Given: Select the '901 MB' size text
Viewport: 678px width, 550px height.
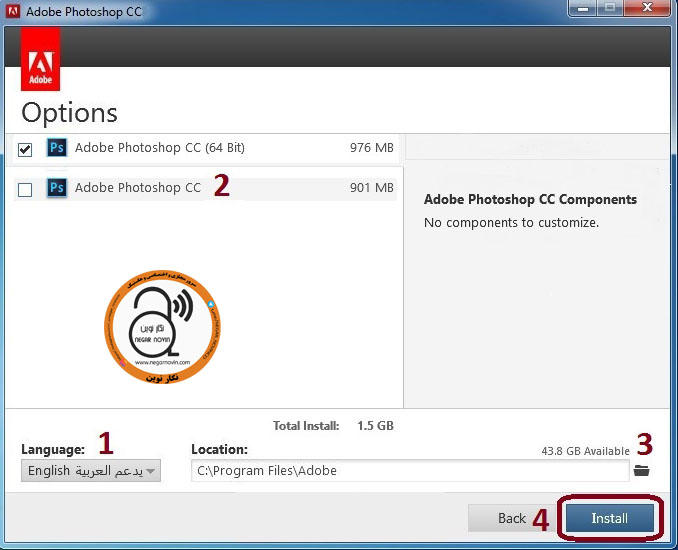Looking at the screenshot, I should click(372, 188).
